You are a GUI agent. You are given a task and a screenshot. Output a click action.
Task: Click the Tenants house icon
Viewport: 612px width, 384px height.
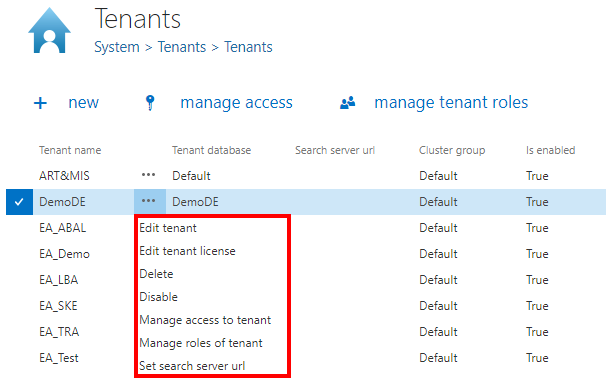click(x=49, y=30)
